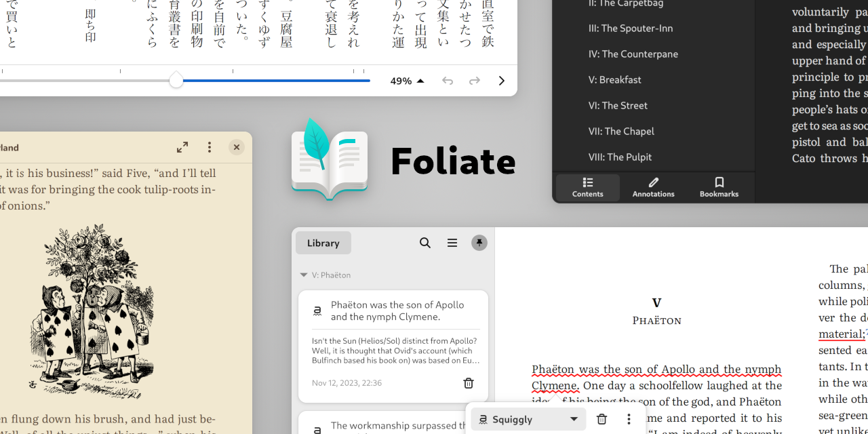The image size is (868, 434).
Task: Collapse the V: Phaëton annotation group
Action: [304, 275]
